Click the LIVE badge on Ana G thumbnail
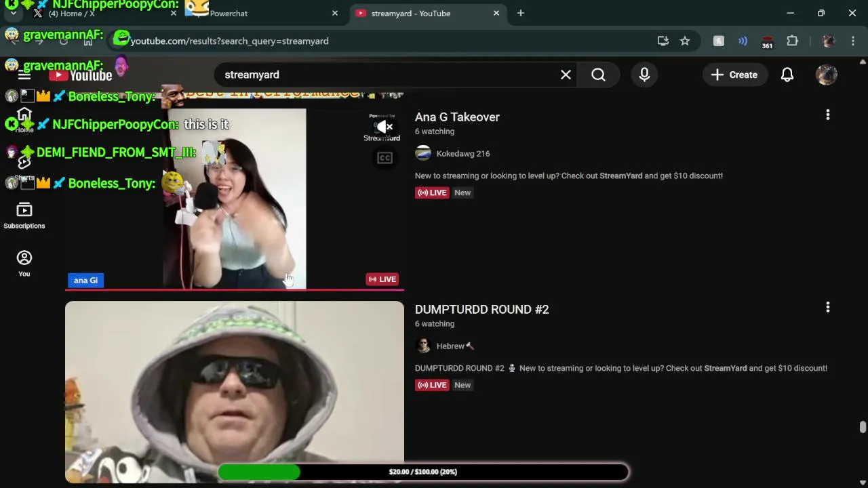868x488 pixels. click(x=382, y=279)
